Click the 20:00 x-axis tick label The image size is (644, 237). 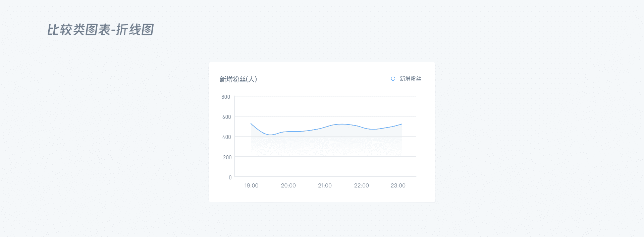tap(288, 185)
